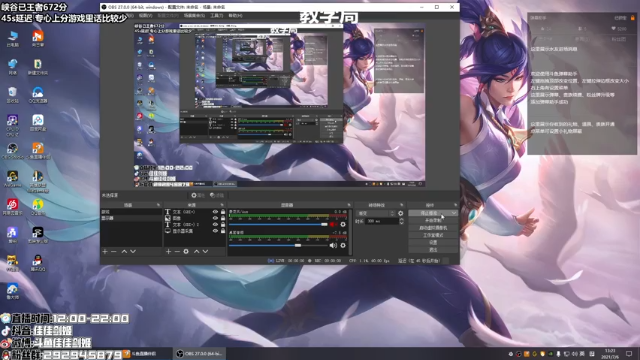640x360 pixels.
Task: Open the Help menu in OBS
Action: pyautogui.click(x=236, y=16)
